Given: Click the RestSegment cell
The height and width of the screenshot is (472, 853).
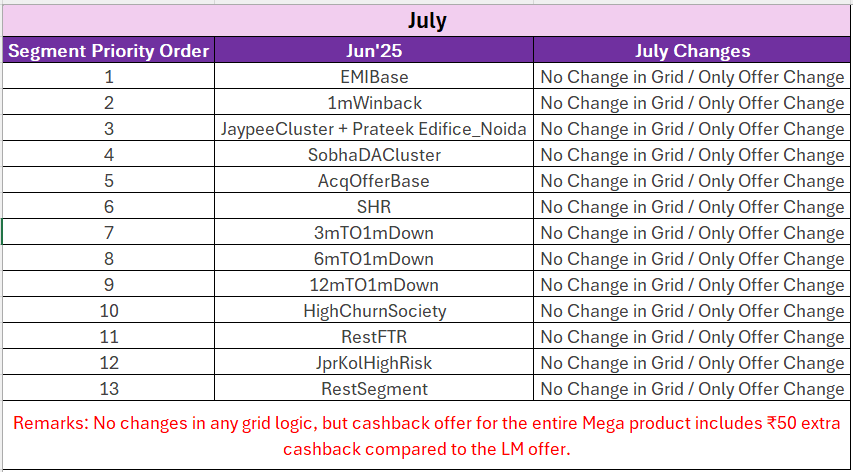Looking at the screenshot, I should (x=374, y=389).
